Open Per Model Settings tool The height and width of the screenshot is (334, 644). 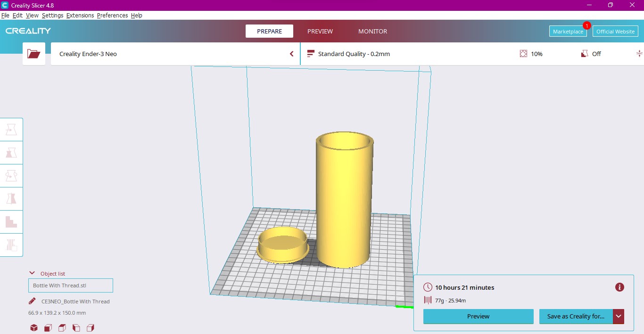click(x=11, y=222)
